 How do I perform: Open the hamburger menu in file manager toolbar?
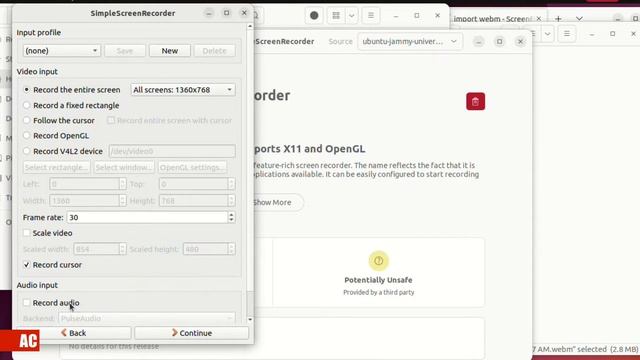(371, 16)
